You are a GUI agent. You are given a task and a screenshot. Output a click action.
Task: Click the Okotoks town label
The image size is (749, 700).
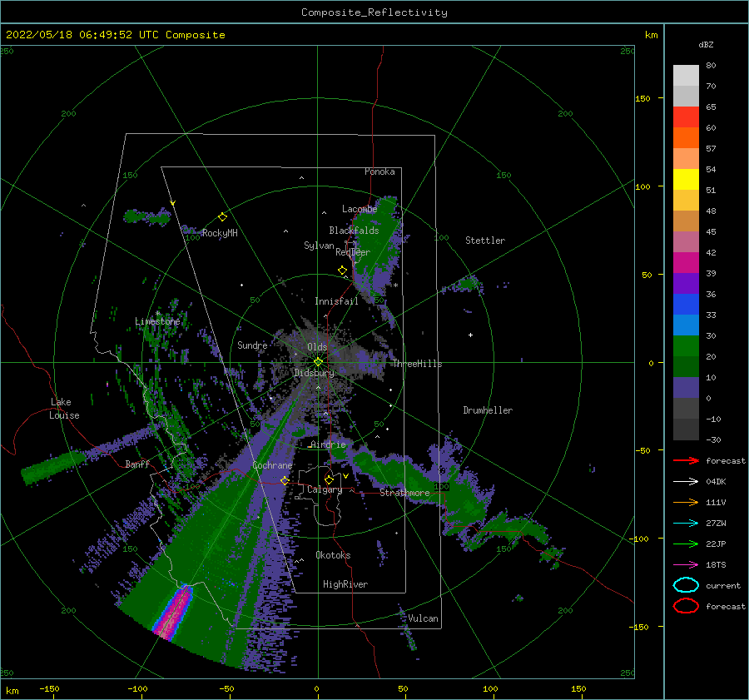[x=333, y=555]
